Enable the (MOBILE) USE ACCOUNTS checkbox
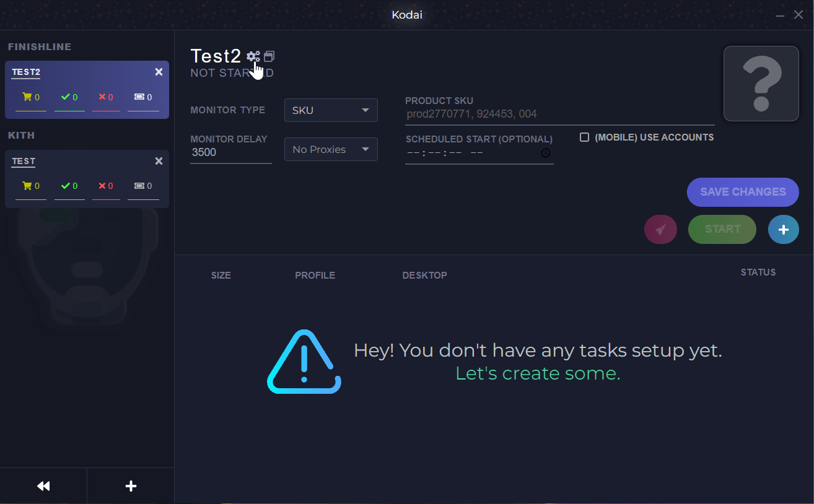This screenshot has width=814, height=504. tap(584, 137)
